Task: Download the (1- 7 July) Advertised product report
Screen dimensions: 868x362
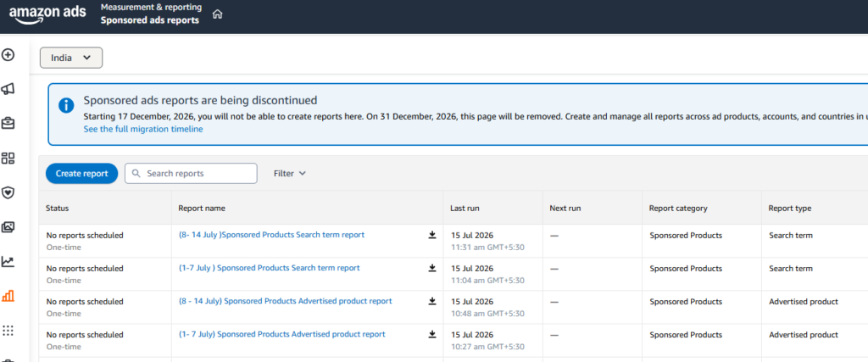Action: pyautogui.click(x=432, y=334)
